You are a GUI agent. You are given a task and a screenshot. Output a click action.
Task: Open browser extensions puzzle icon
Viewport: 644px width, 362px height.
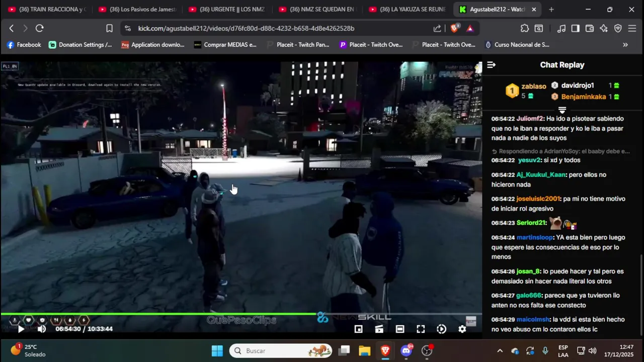[524, 28]
